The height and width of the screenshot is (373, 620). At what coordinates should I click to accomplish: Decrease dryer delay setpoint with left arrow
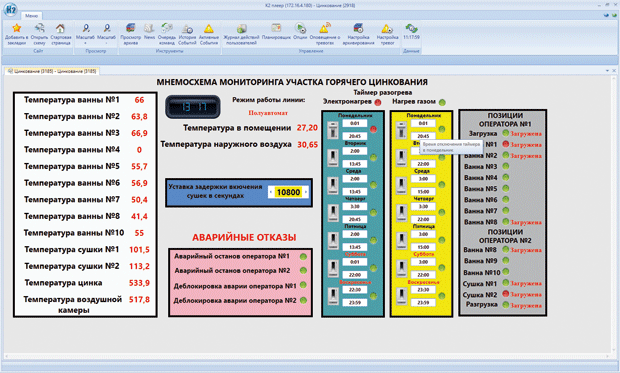click(x=270, y=192)
